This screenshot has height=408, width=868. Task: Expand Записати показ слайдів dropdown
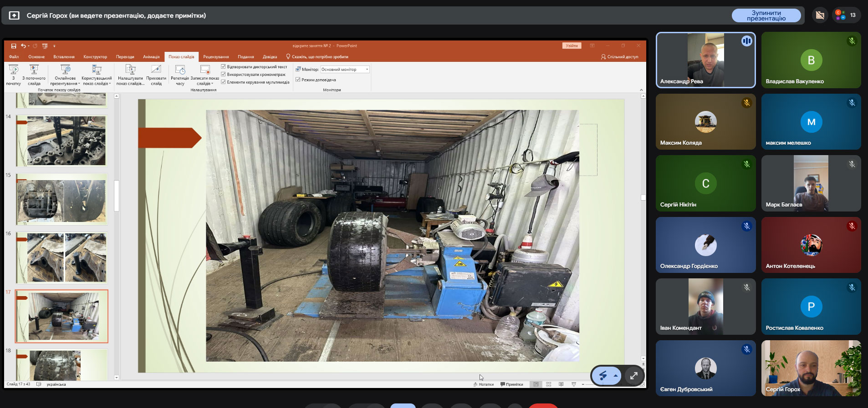(x=212, y=84)
